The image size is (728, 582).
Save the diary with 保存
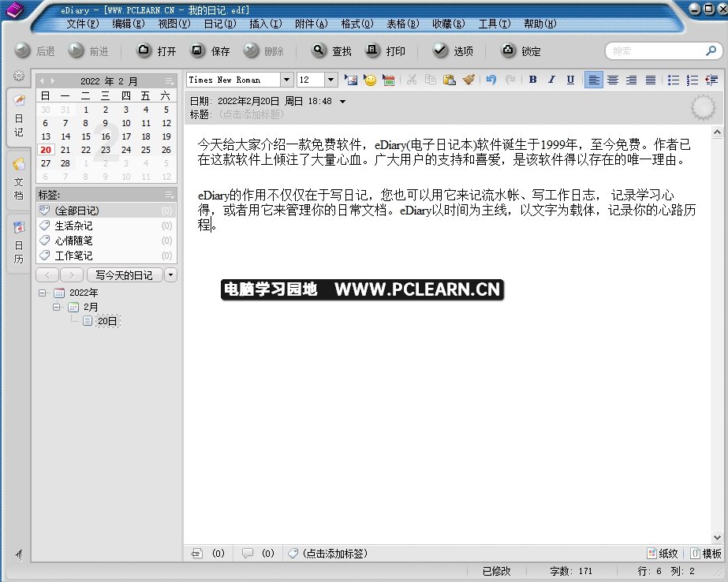click(x=211, y=50)
